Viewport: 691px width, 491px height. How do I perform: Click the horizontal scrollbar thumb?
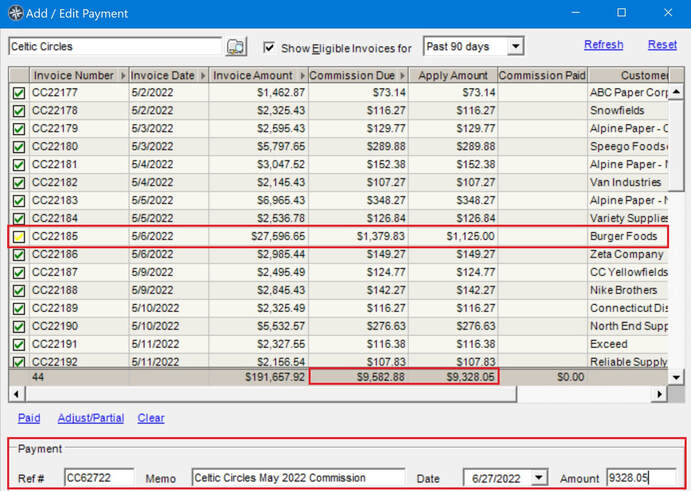[271, 394]
